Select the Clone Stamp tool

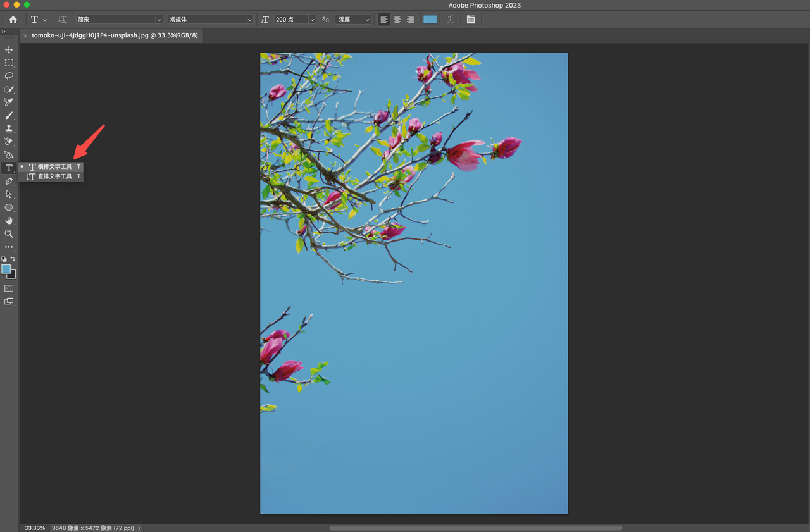tap(9, 128)
